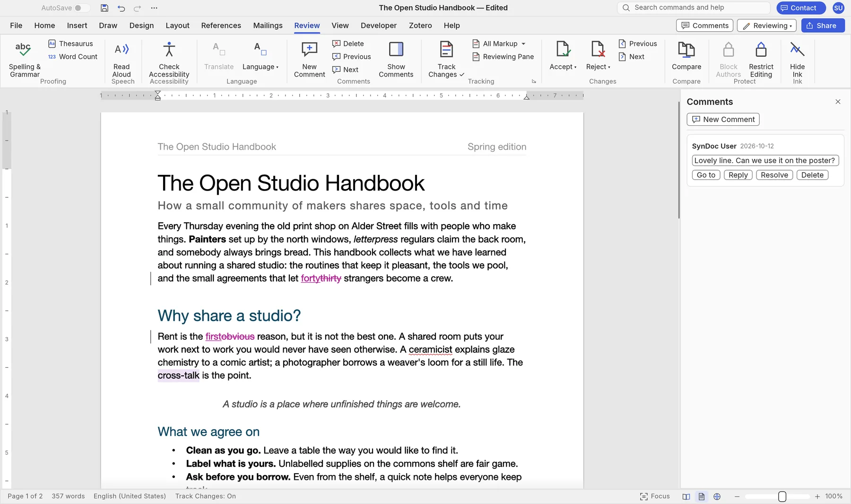Viewport: 851px width, 504px height.
Task: Open the Reviewing Pane
Action: click(503, 57)
